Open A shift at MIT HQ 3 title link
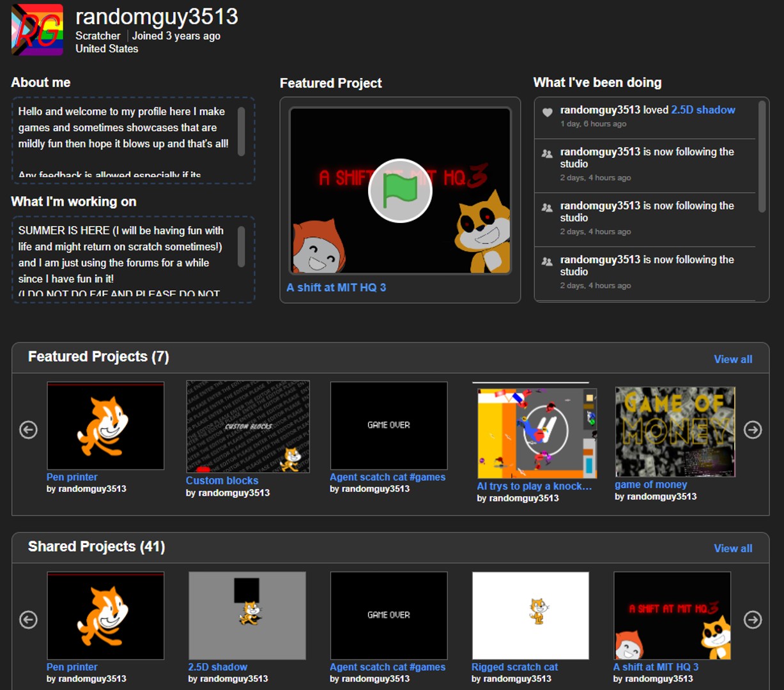The image size is (784, 690). 336,287
